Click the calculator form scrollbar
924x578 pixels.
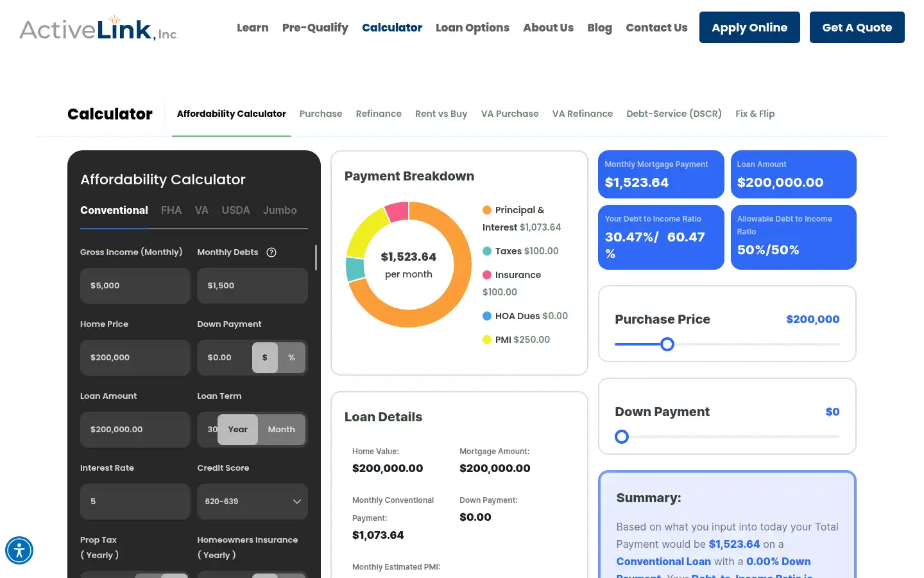coord(316,258)
